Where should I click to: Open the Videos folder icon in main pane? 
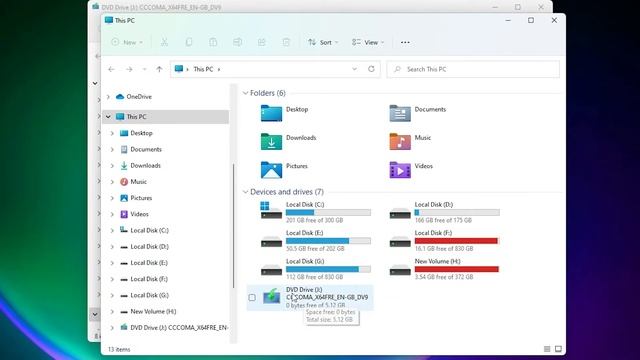tap(400, 170)
